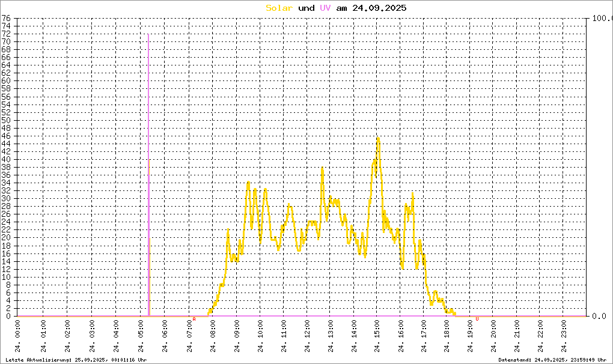Click the "24. 15:00" time axis label

pos(377,336)
